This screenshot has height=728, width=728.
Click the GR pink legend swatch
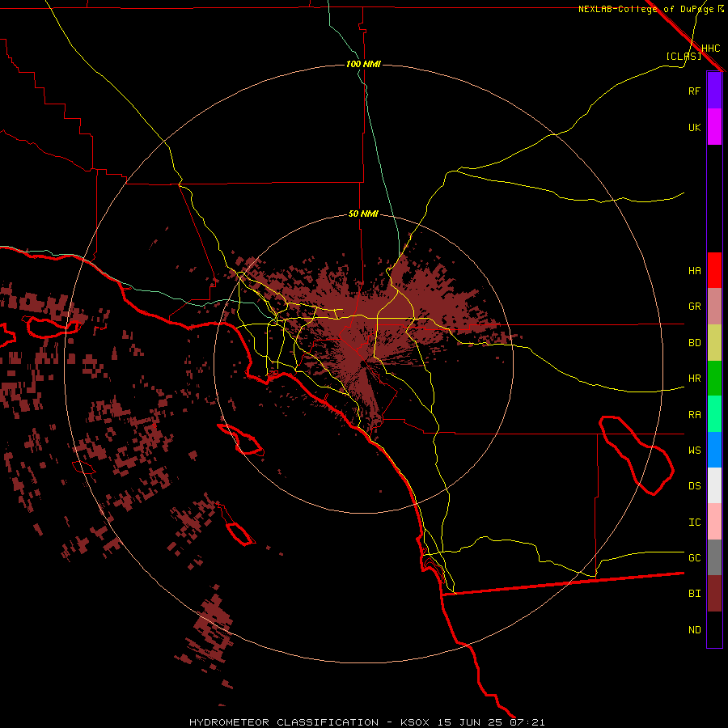point(714,307)
